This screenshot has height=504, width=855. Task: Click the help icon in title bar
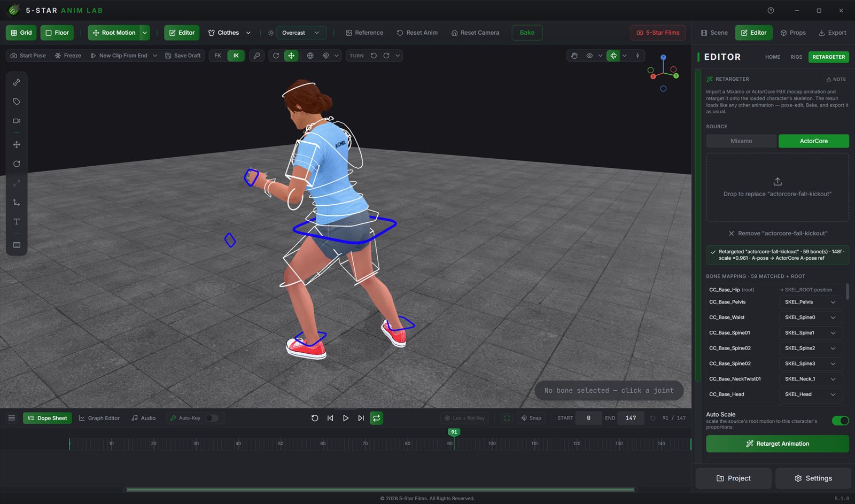(771, 10)
